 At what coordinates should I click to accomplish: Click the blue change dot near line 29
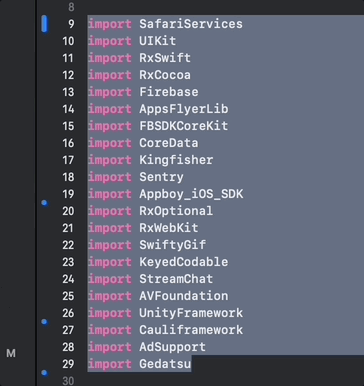pyautogui.click(x=44, y=373)
